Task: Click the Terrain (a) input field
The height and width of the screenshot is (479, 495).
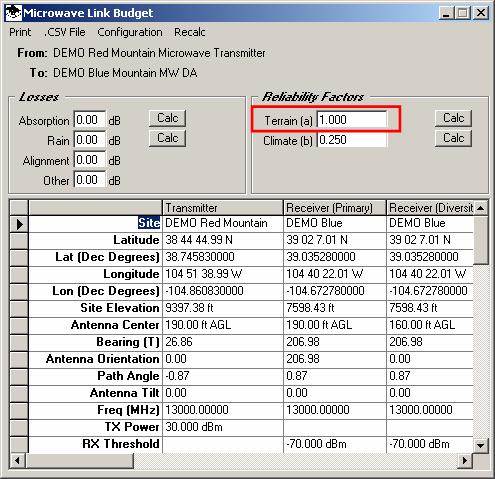Action: click(352, 120)
